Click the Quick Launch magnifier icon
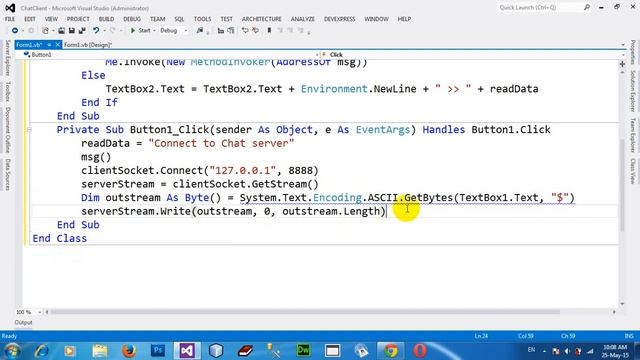This screenshot has width=640, height=360. pos(587,7)
